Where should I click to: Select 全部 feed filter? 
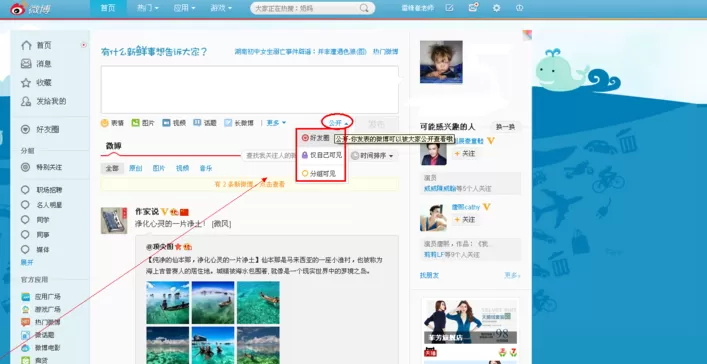[x=112, y=168]
